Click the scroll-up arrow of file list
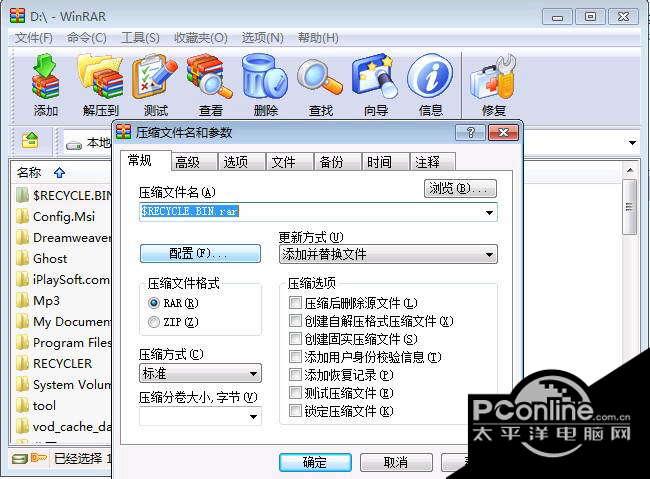 [630, 170]
